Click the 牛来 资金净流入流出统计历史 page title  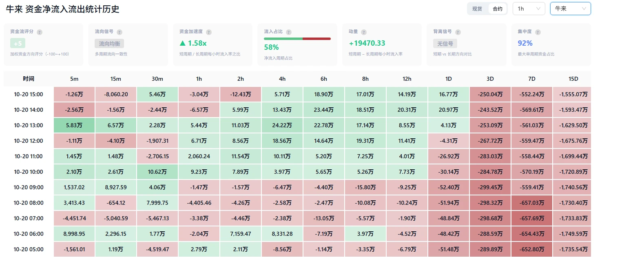[62, 9]
